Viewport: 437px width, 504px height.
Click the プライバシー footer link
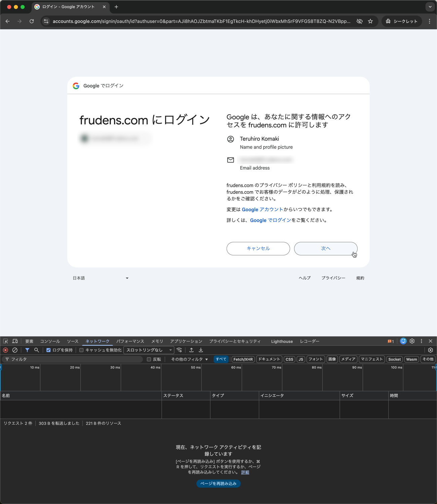(x=333, y=278)
